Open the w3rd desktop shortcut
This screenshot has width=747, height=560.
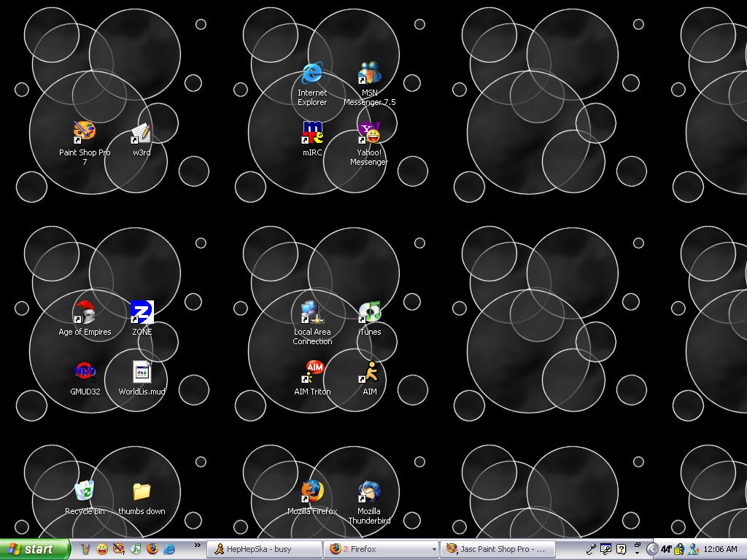pos(142,138)
